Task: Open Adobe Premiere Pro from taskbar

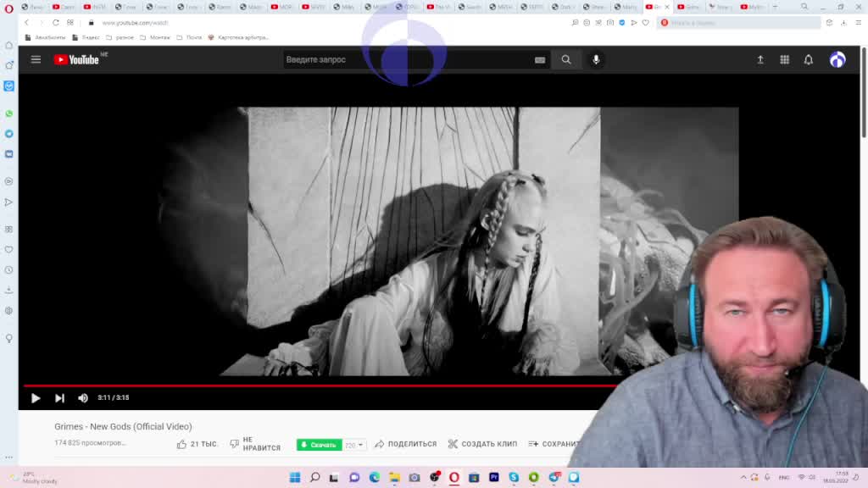Action: click(494, 478)
